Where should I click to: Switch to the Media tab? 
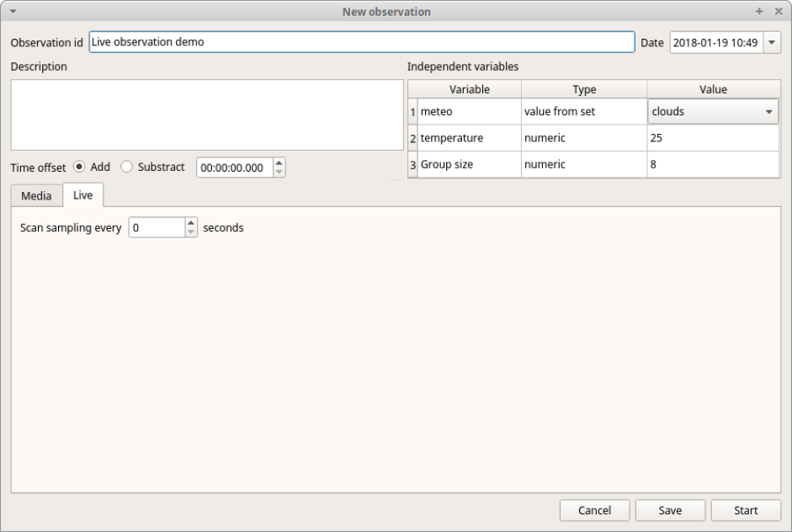pos(36,196)
